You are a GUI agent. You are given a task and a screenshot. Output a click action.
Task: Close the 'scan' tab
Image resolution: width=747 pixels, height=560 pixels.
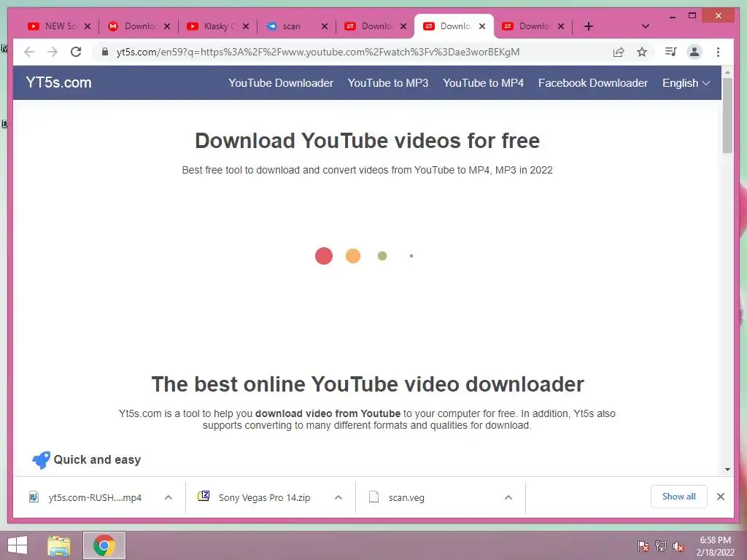(325, 26)
